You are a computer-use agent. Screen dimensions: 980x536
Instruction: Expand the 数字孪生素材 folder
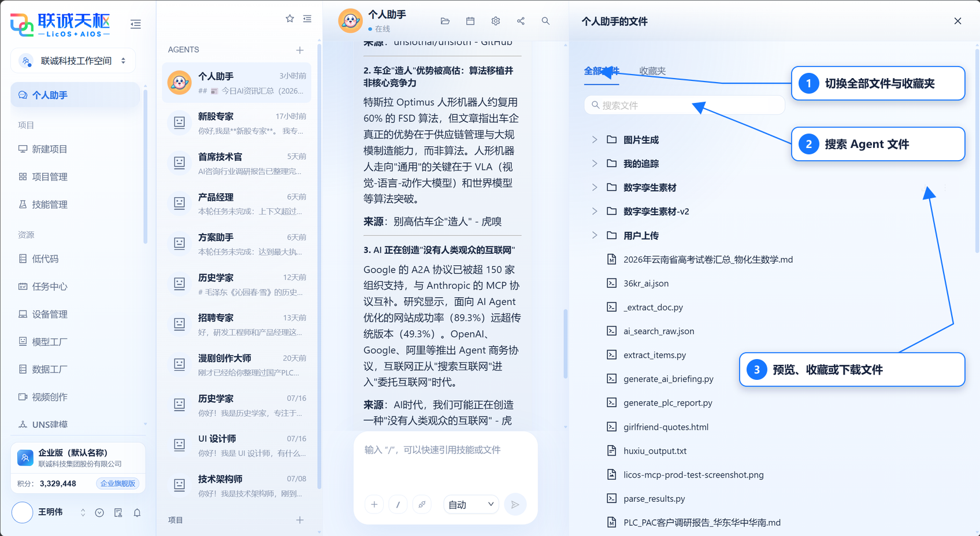[595, 187]
